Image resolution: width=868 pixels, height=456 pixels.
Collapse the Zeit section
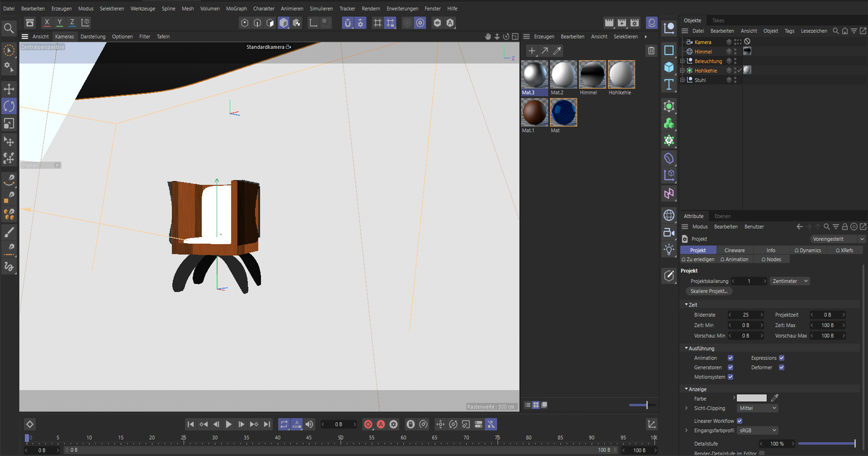pos(686,305)
